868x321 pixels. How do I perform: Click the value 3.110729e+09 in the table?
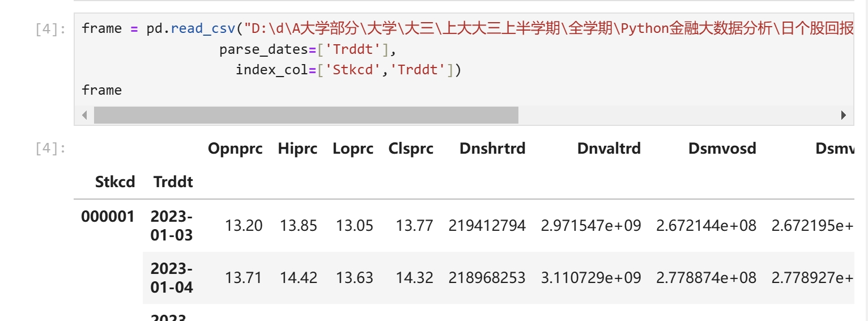tap(591, 278)
